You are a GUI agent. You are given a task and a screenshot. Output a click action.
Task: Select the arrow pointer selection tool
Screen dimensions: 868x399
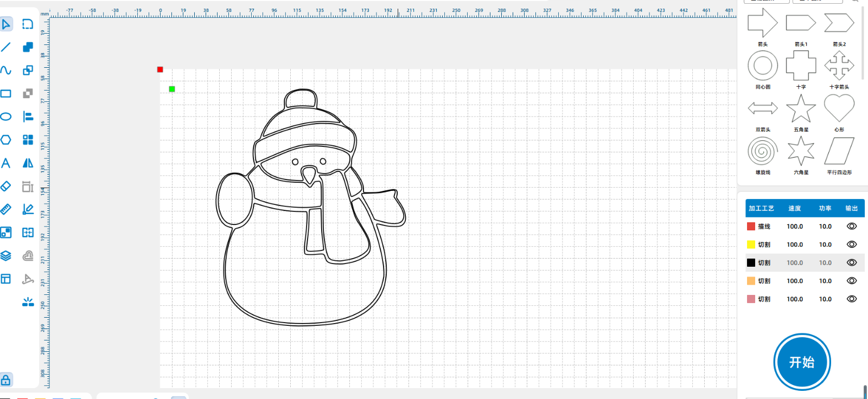(x=6, y=24)
